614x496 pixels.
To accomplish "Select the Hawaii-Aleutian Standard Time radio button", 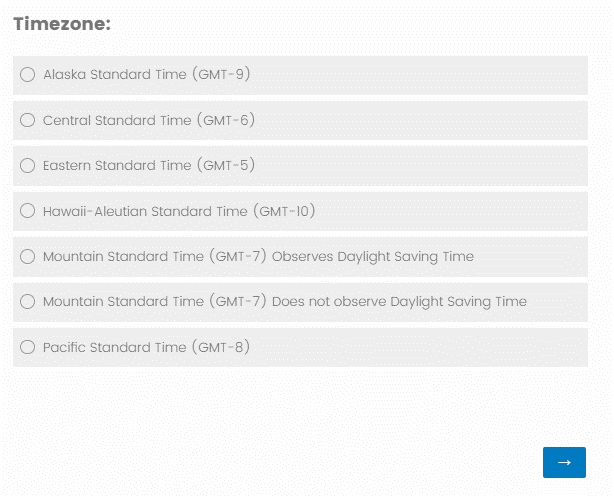I will point(28,211).
